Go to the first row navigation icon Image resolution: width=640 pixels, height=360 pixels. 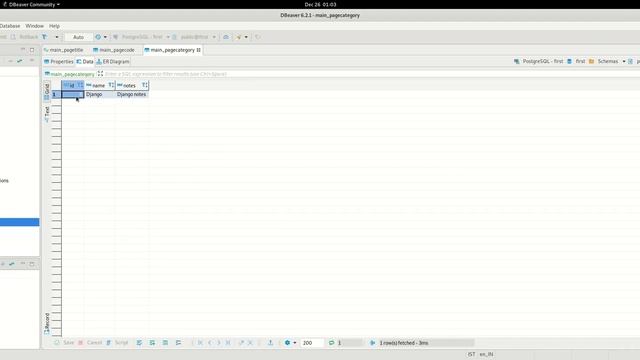tap(200, 342)
